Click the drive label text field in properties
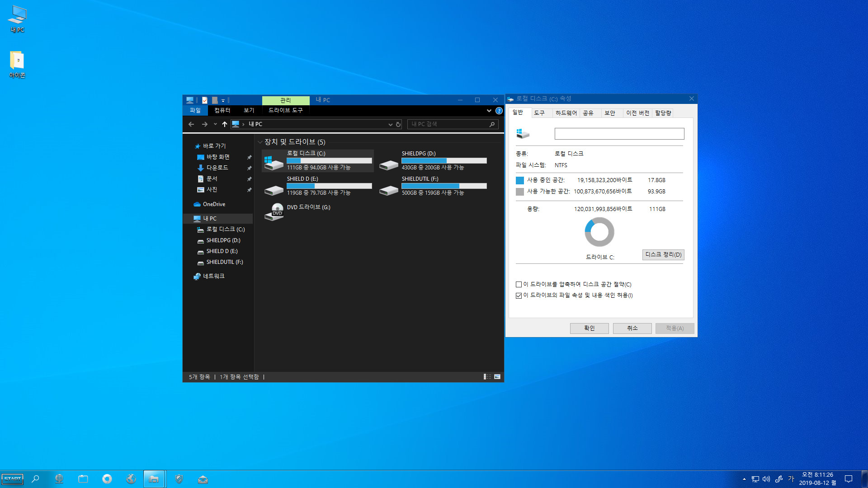The height and width of the screenshot is (488, 868). point(619,134)
